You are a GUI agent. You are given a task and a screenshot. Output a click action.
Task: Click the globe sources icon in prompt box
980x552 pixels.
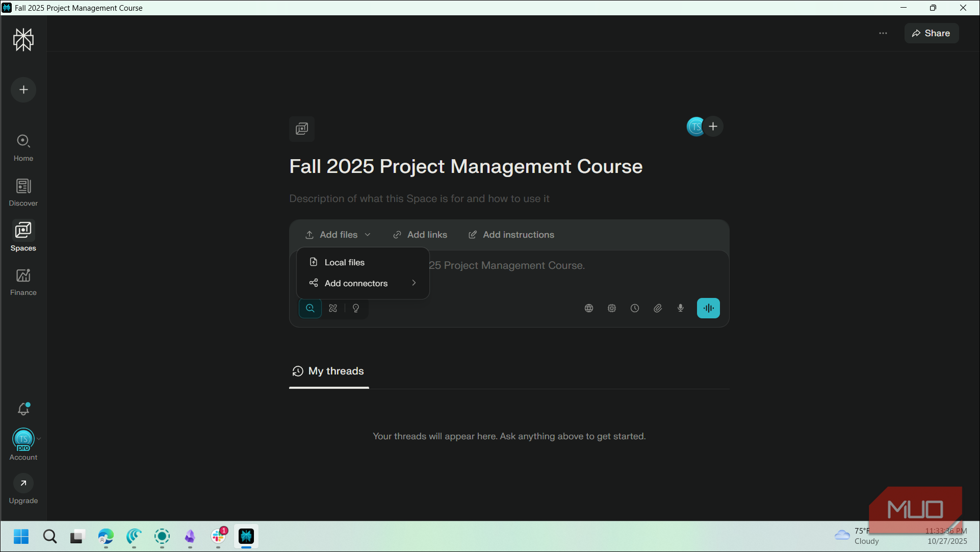pos(589,308)
